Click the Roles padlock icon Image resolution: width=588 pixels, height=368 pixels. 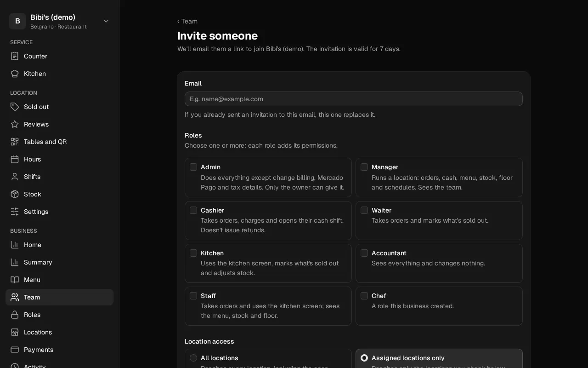point(15,315)
